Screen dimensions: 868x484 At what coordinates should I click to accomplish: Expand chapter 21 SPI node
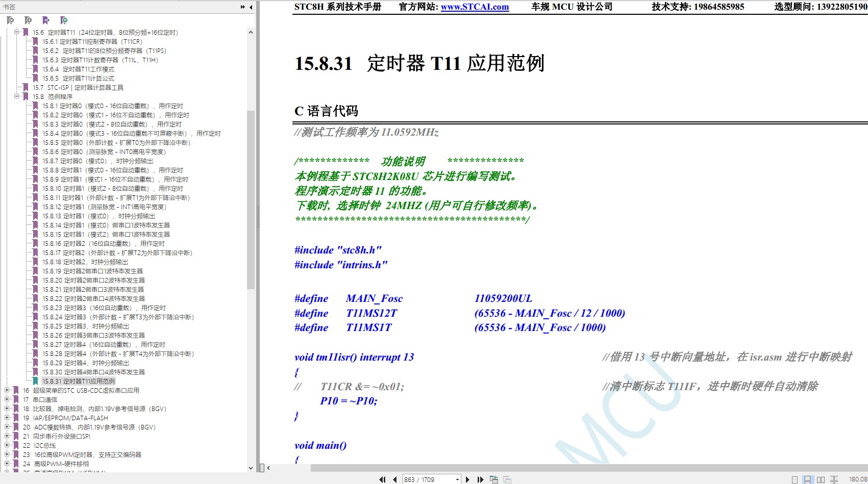coord(7,437)
